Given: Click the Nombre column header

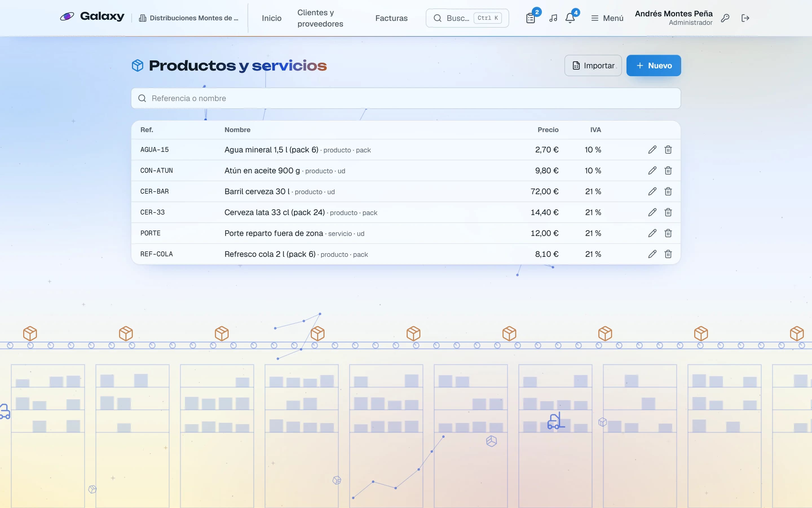Looking at the screenshot, I should [237, 130].
